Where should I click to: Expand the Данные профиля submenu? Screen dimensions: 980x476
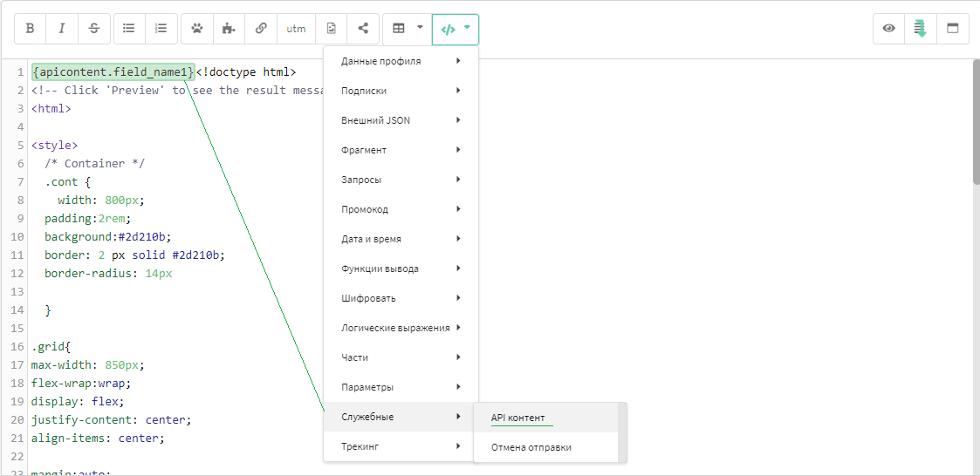[401, 61]
